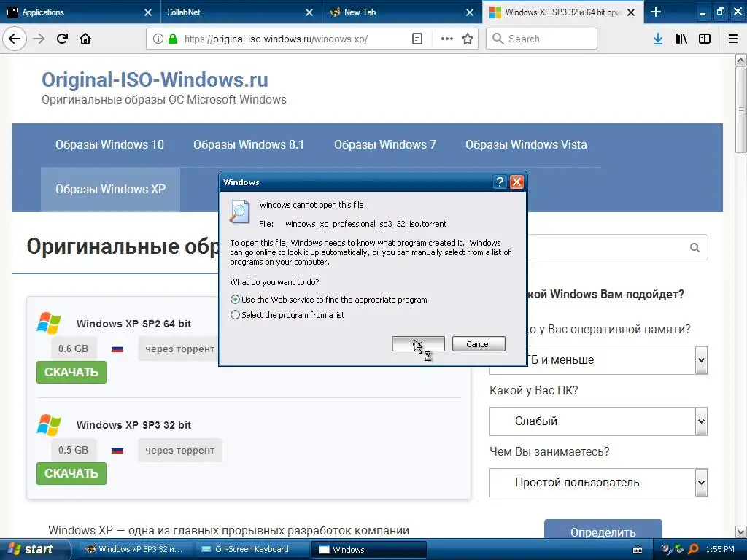Close the Windows dialog with red X
Viewport: 747px width, 560px height.
[x=517, y=182]
